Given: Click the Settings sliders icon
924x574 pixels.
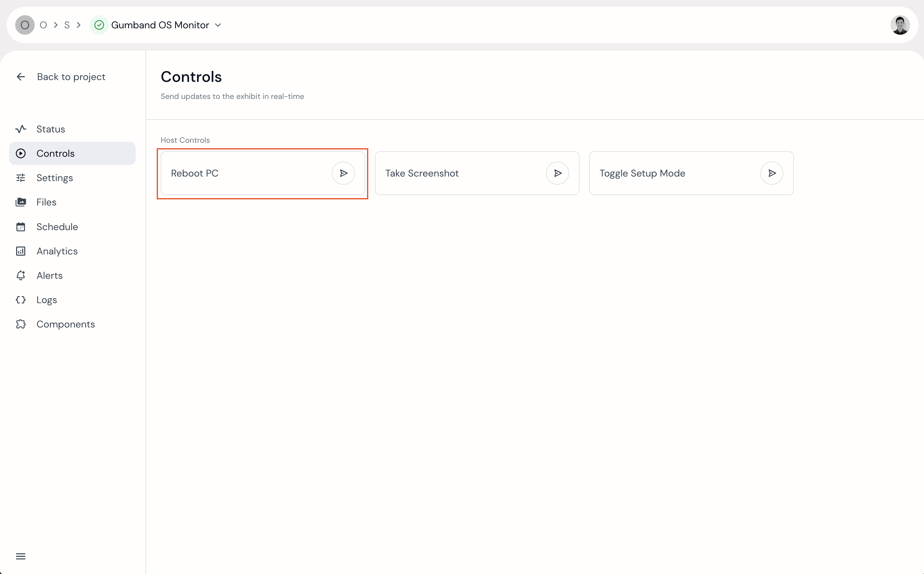Looking at the screenshot, I should click(x=21, y=178).
